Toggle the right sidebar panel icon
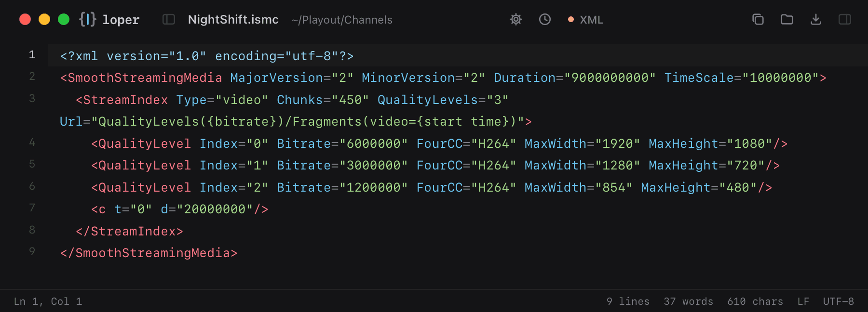Screen dimensions: 868x312 (845, 19)
